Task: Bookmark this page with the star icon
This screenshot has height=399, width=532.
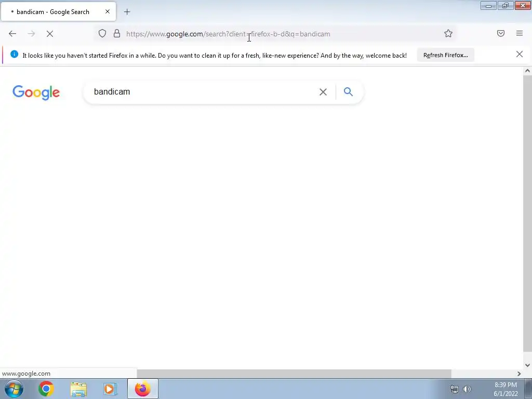Action: click(x=448, y=33)
